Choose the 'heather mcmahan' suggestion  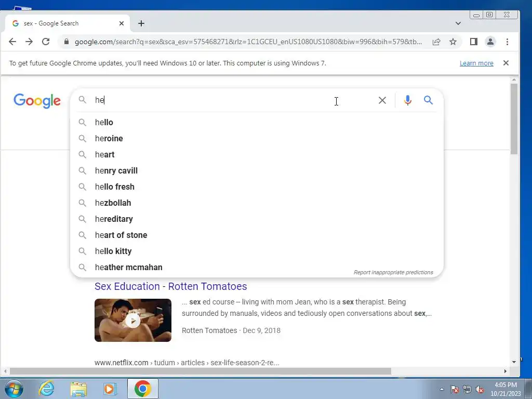257,268
